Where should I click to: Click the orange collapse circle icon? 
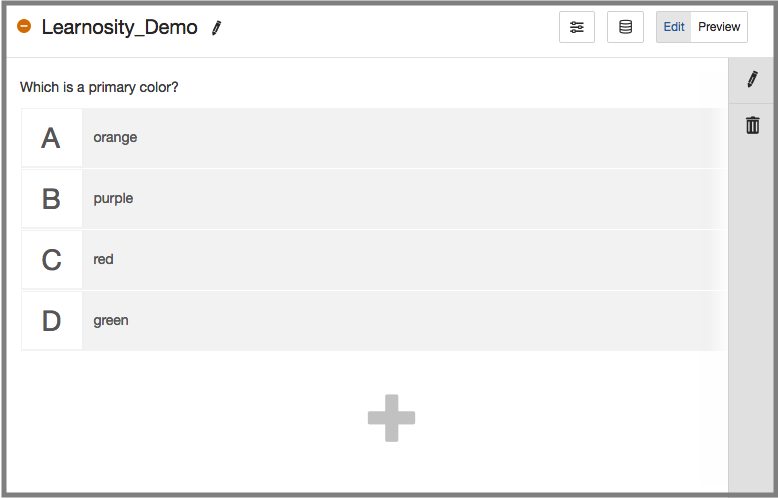pos(25,27)
